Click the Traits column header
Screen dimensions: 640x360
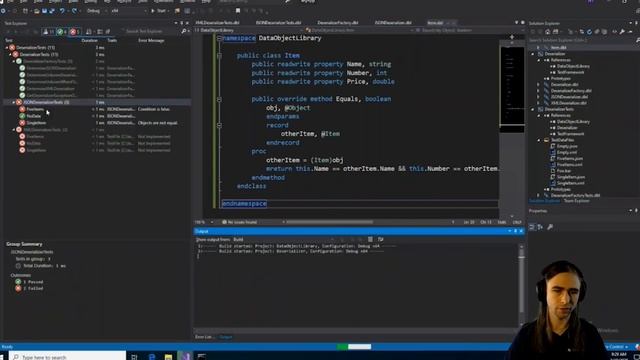click(x=112, y=40)
